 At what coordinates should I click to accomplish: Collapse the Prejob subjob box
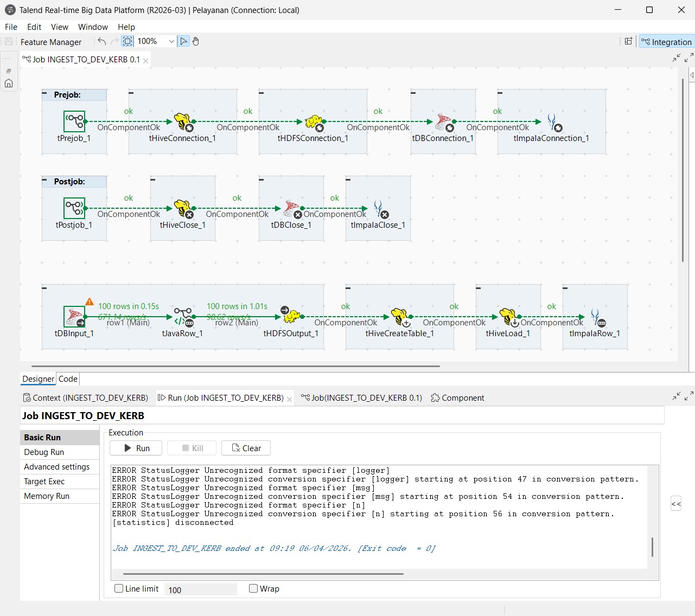(x=44, y=93)
